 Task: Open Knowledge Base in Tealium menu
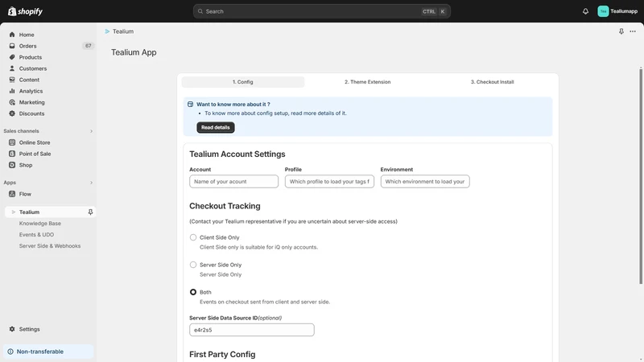point(39,224)
